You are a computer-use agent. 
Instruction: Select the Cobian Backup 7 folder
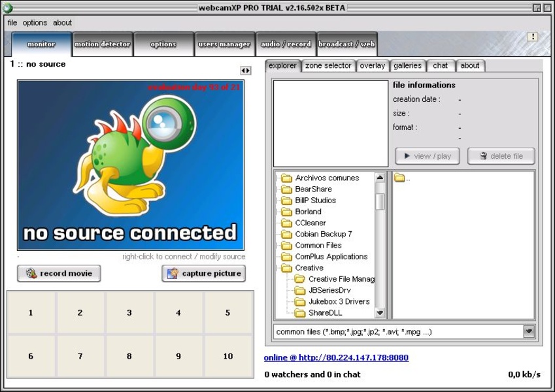click(x=323, y=234)
